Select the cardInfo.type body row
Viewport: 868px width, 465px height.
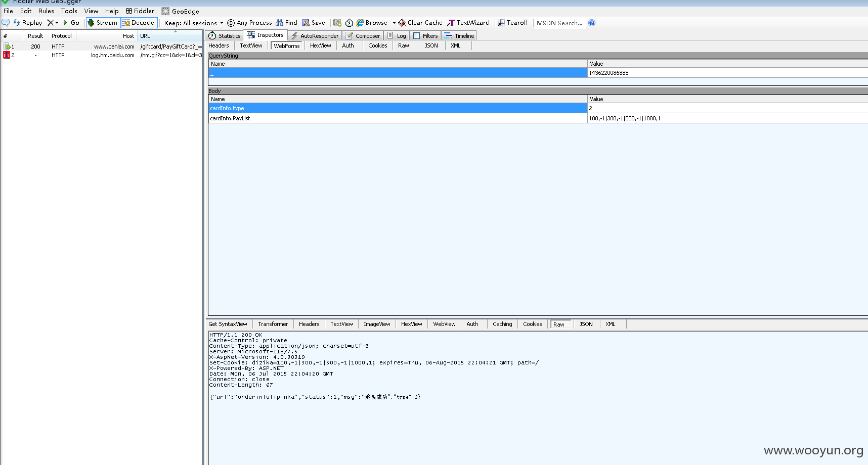(538, 108)
